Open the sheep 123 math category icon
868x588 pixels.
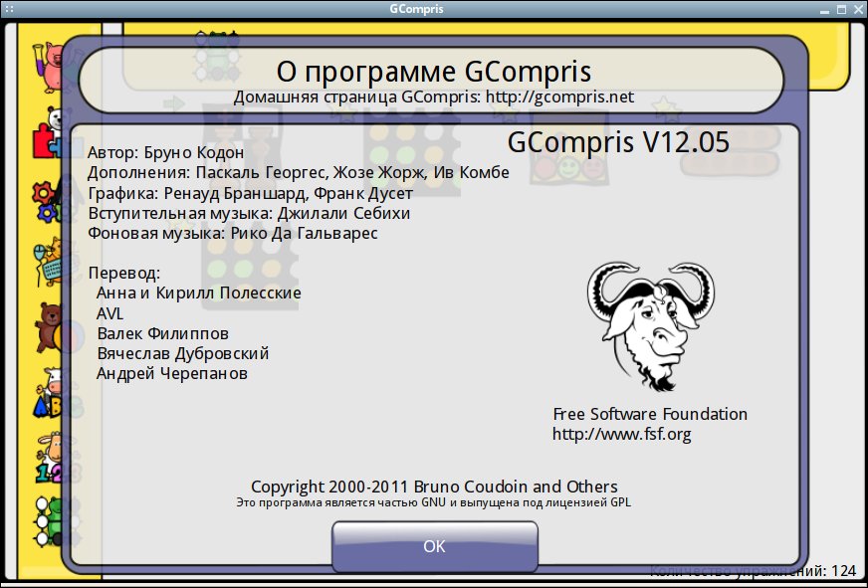(x=49, y=457)
